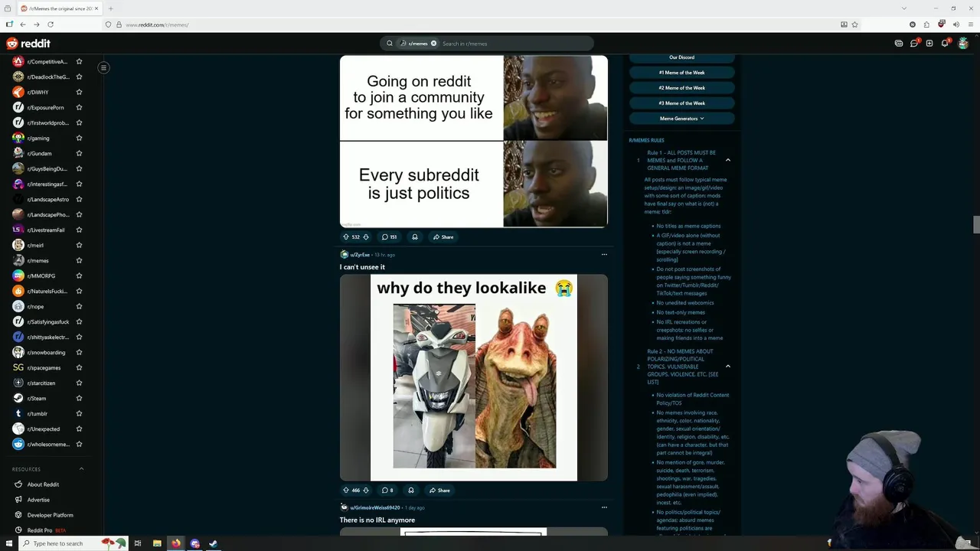Open Reddit chat messages icon
The height and width of the screenshot is (551, 980).
coord(914,44)
